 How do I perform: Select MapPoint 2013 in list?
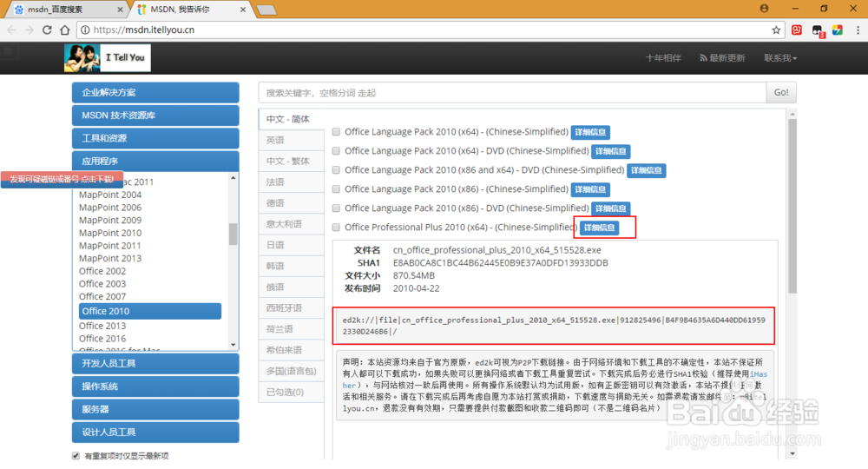tap(110, 259)
